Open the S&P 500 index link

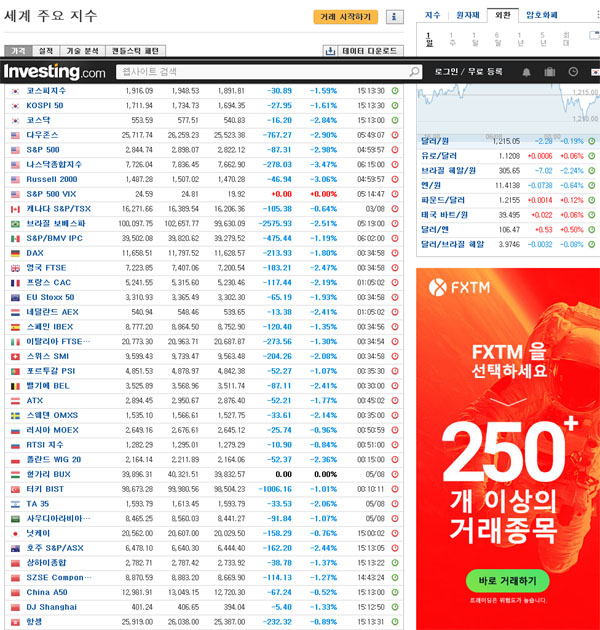tap(42, 149)
